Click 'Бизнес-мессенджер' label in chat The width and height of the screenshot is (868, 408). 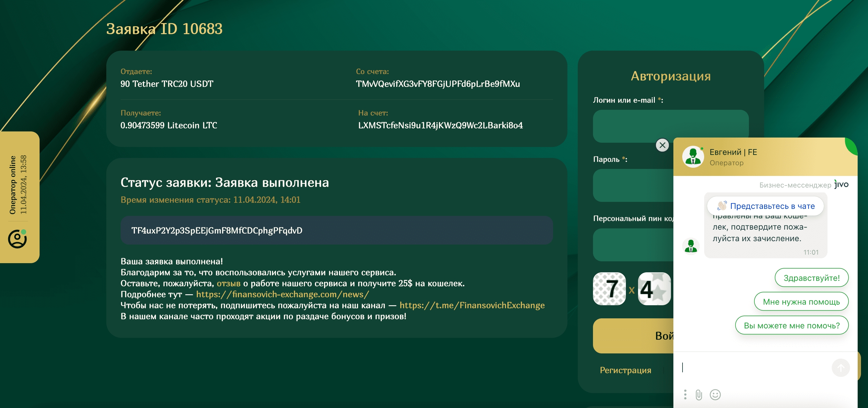click(x=795, y=185)
